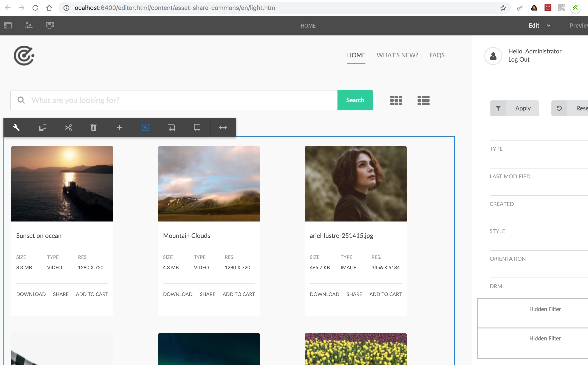Expand the TYPE filter section

coord(496,149)
